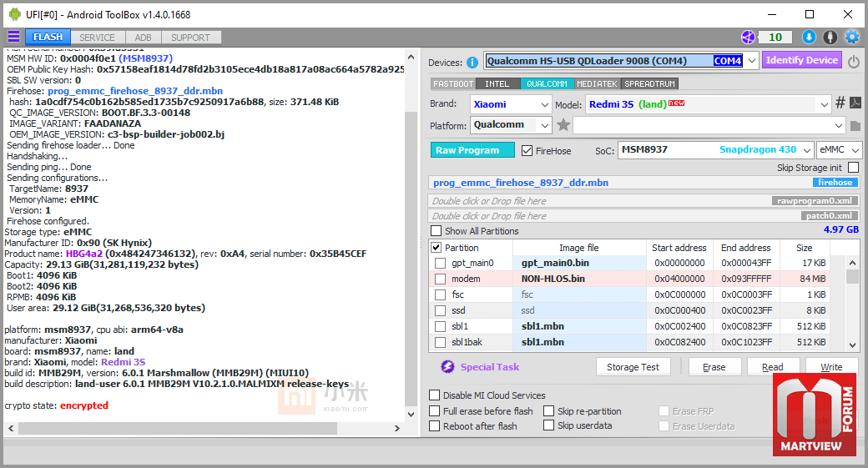Check the ssd partition checkbox
This screenshot has height=468, width=868.
coord(440,310)
